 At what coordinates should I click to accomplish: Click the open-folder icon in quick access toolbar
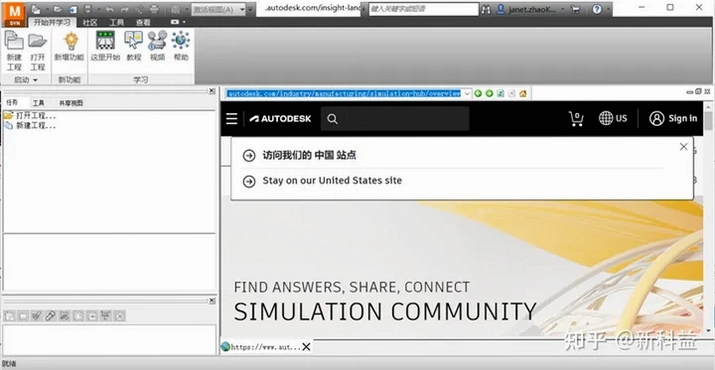[58, 9]
